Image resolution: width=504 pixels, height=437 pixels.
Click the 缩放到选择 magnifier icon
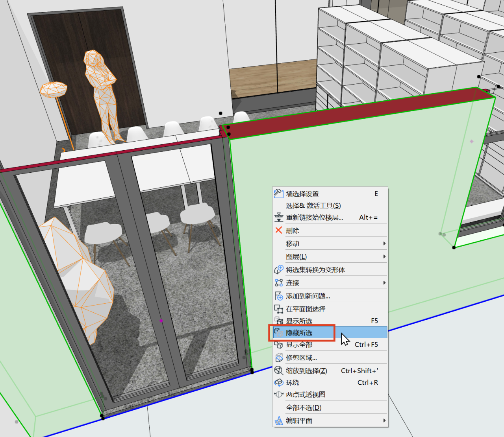pyautogui.click(x=279, y=370)
